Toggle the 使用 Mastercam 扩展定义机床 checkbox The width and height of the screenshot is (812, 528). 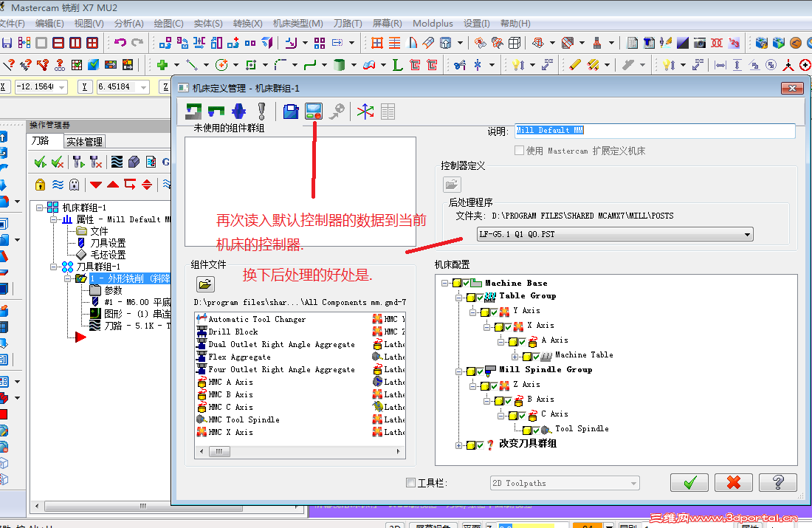coord(519,150)
